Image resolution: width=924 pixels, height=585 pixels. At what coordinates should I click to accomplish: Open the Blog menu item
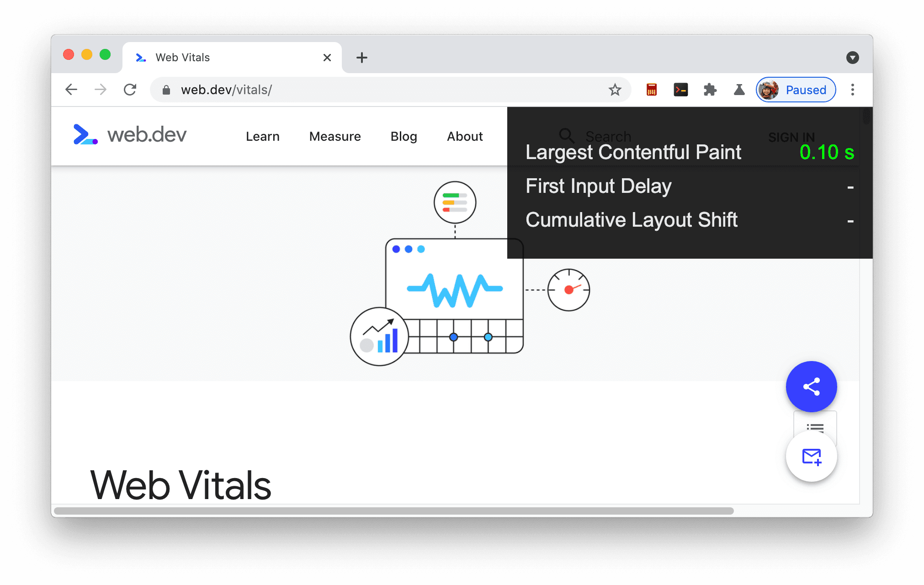pyautogui.click(x=404, y=136)
